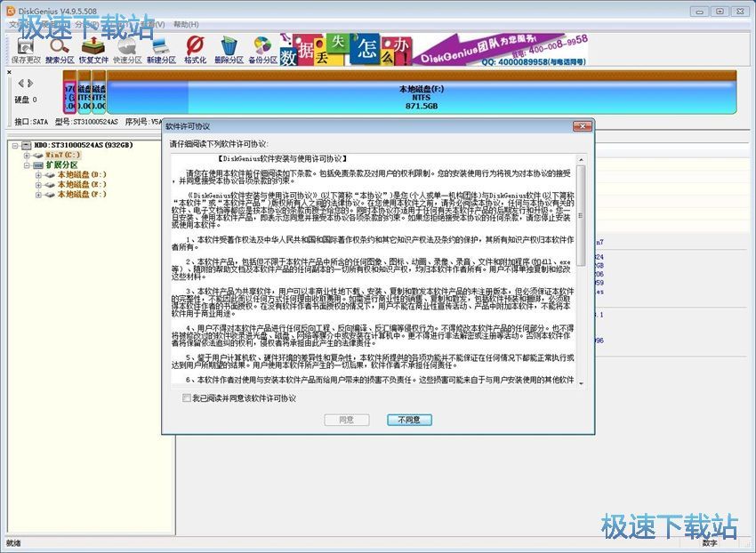Screen dimensions: 756x553
Task: Click the 同意 agree button
Action: [x=347, y=420]
